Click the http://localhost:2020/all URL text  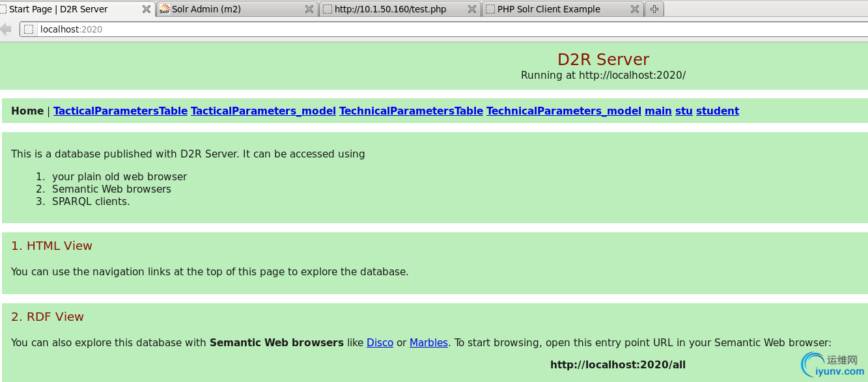[618, 364]
